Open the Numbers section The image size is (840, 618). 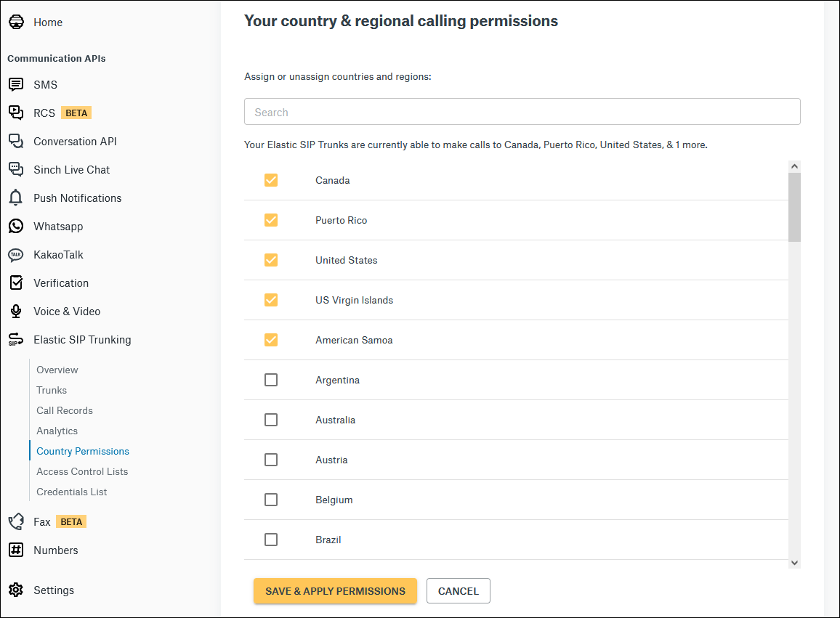tap(56, 550)
